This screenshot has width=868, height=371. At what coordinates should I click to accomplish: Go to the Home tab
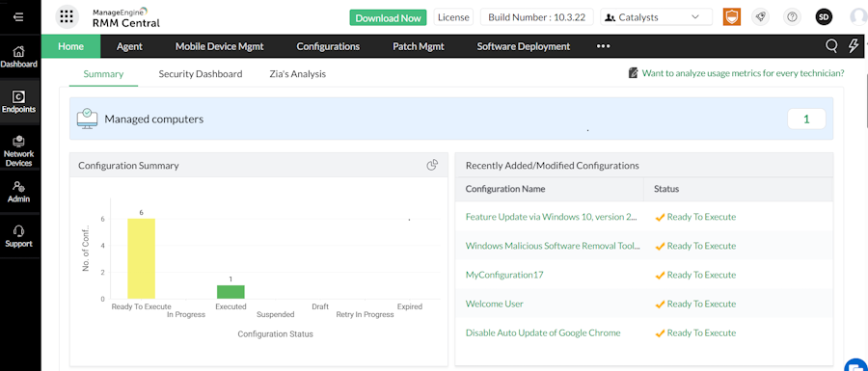(70, 46)
